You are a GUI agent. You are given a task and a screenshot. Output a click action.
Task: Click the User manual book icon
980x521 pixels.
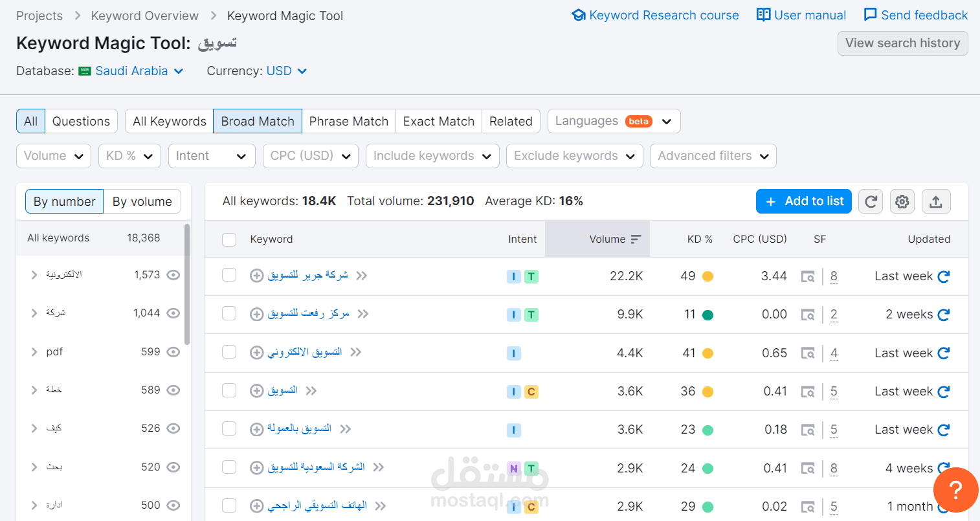tap(764, 15)
